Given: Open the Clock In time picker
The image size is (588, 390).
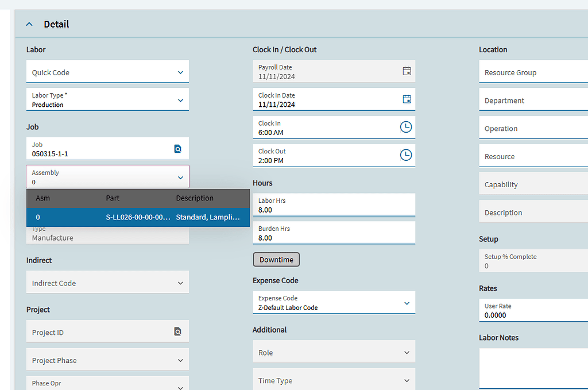Looking at the screenshot, I should point(406,127).
